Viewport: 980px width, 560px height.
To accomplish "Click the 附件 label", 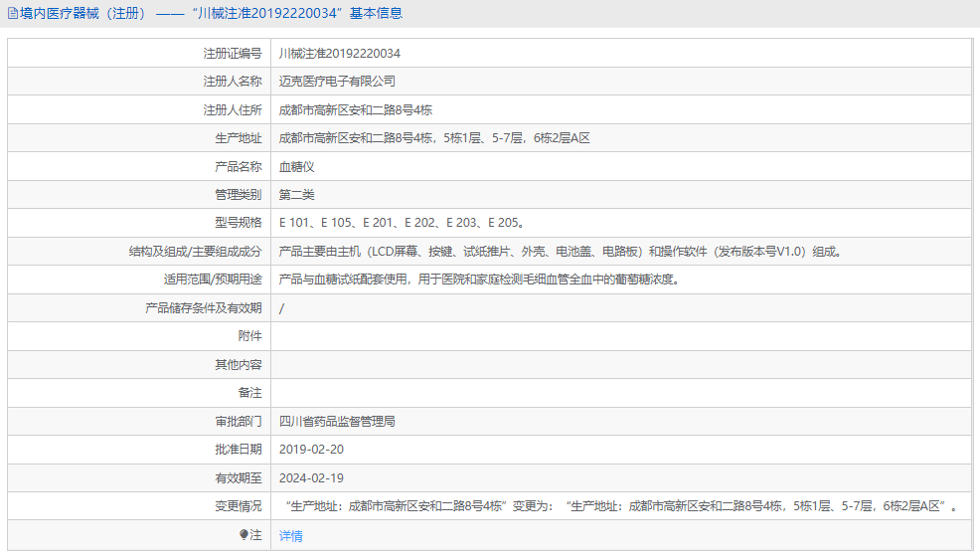I will [250, 336].
